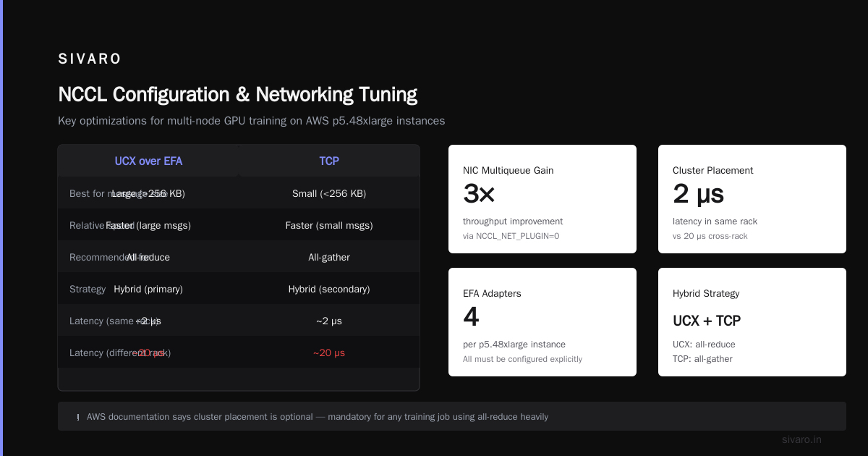Select the "UCX over EFA" column header

coord(148,161)
